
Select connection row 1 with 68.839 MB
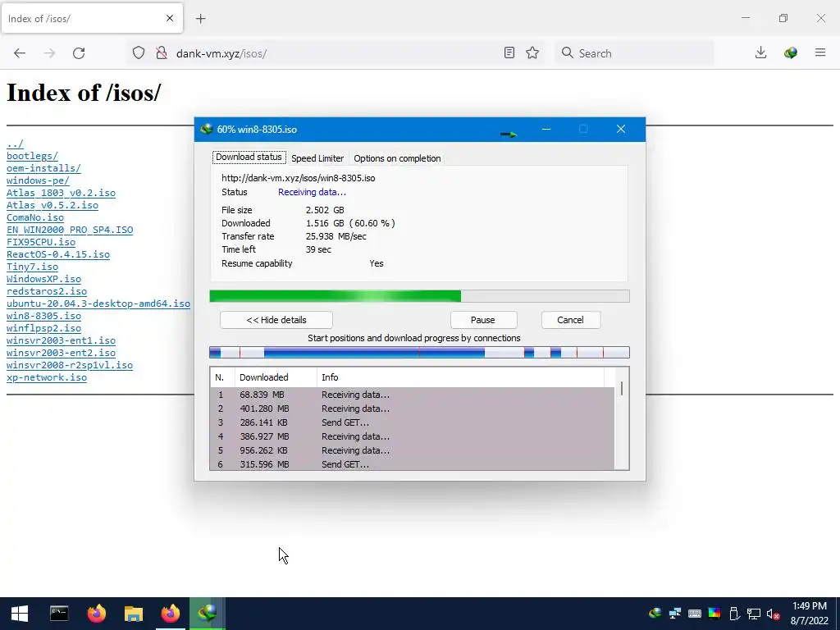coord(413,395)
